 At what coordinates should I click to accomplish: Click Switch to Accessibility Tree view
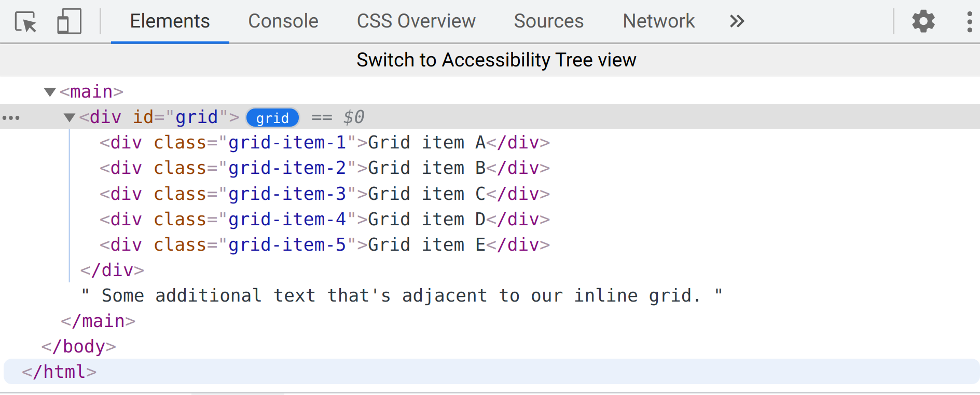(496, 60)
